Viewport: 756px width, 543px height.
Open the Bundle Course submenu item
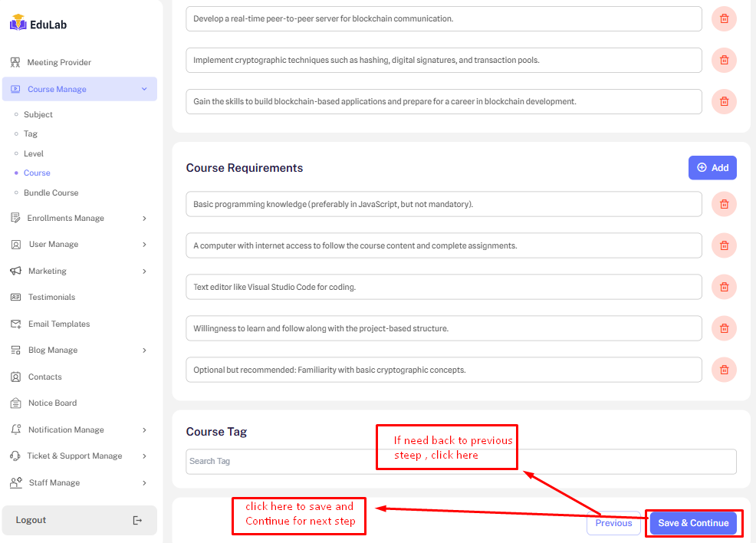(51, 193)
